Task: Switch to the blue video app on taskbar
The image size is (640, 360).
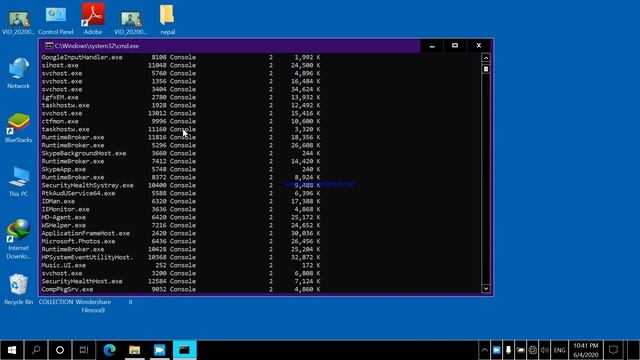Action: pos(160,350)
